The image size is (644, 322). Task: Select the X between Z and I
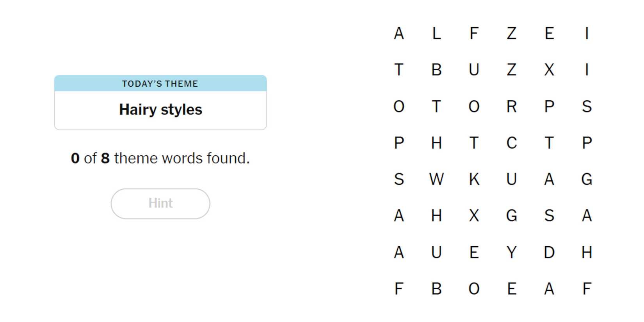[x=549, y=70]
